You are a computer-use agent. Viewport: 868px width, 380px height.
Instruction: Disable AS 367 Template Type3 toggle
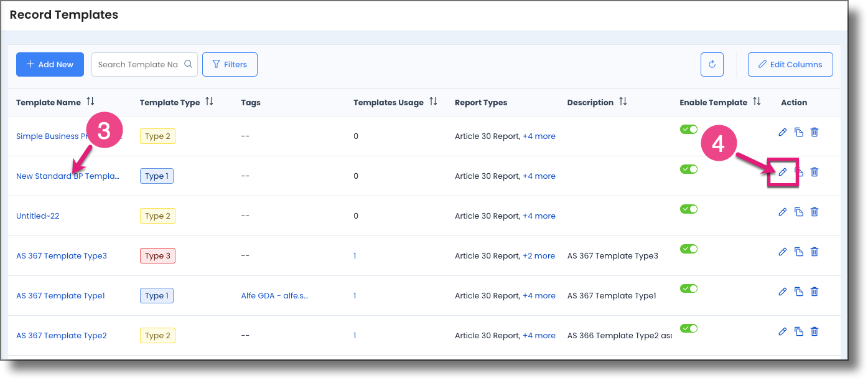tap(689, 249)
